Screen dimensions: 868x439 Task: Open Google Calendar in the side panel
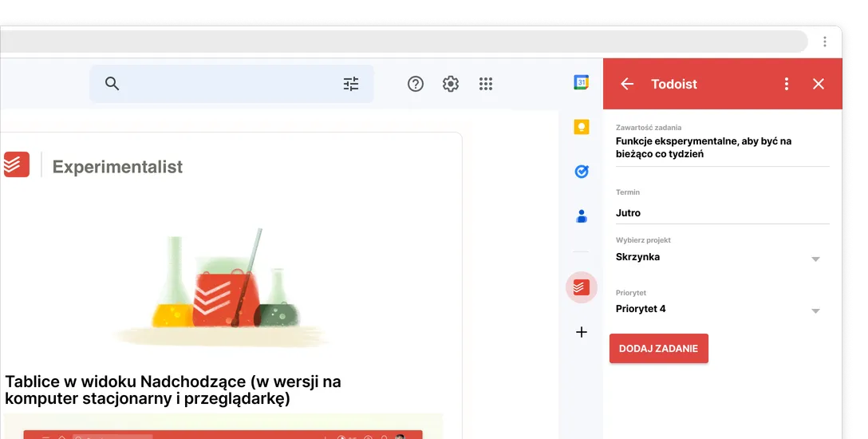(582, 82)
